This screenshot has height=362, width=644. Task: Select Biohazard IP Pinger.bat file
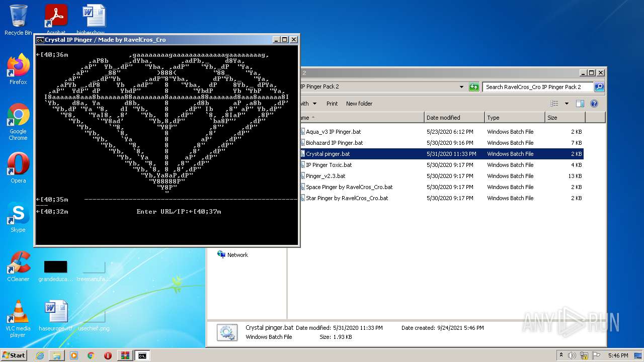(334, 143)
